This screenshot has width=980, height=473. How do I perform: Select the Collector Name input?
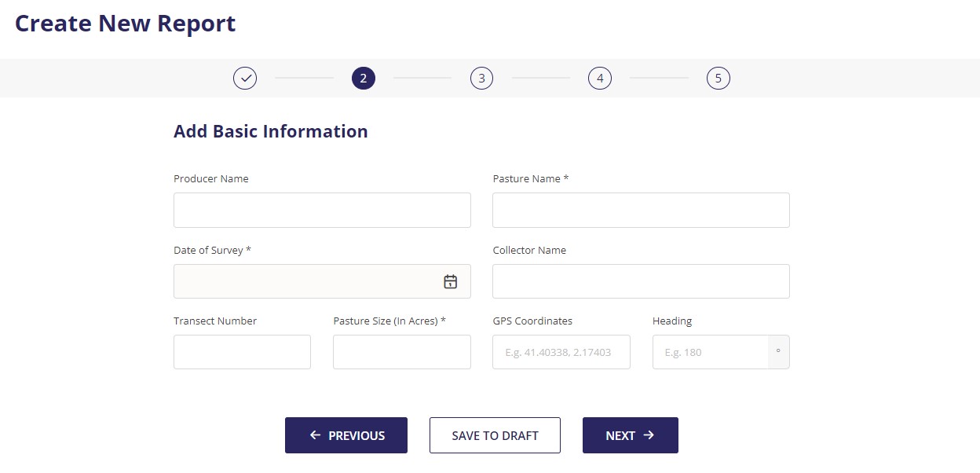pyautogui.click(x=641, y=281)
